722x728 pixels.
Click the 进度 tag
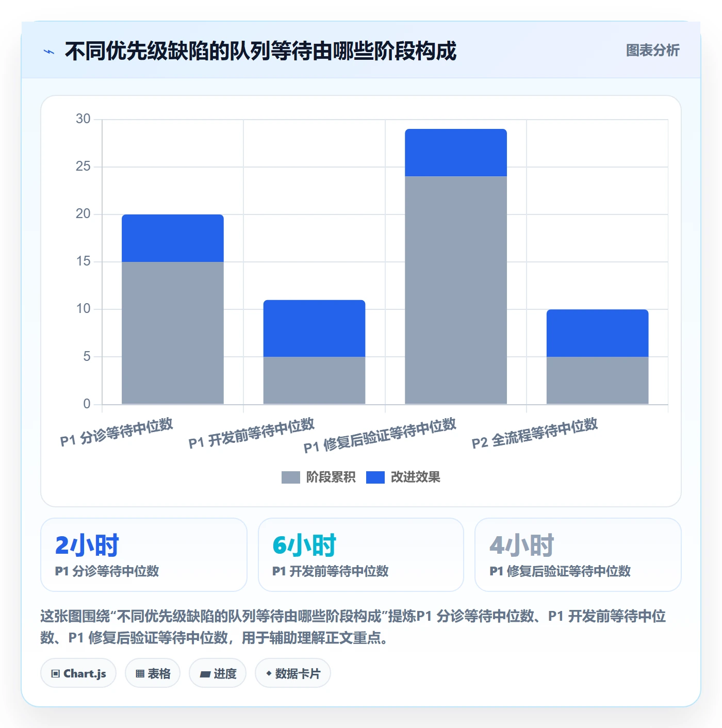click(x=218, y=673)
